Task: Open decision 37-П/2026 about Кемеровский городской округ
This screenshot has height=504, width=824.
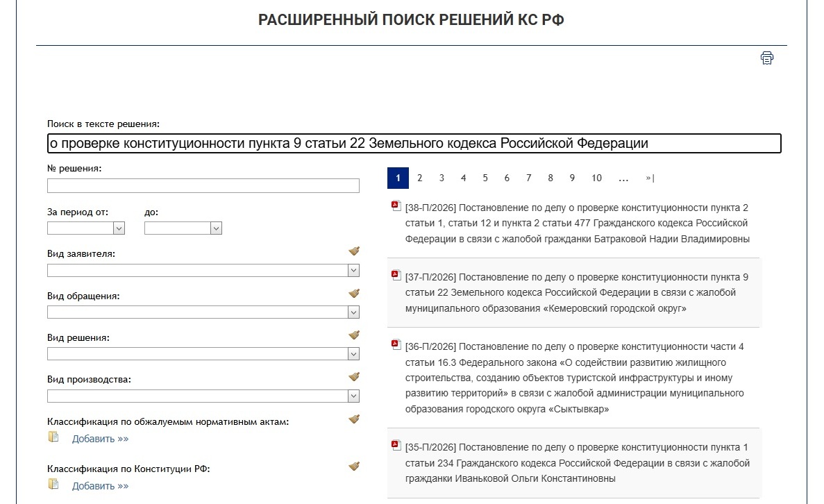Action: tap(576, 293)
